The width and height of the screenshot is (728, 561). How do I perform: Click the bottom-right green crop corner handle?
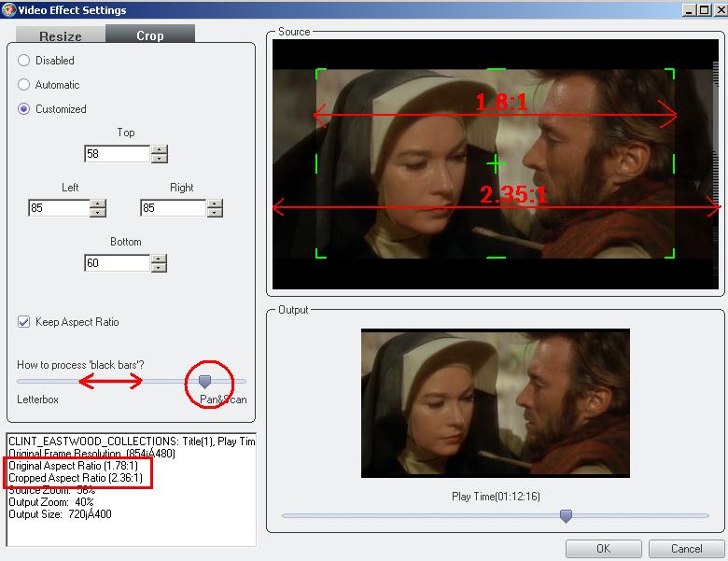pyautogui.click(x=669, y=253)
